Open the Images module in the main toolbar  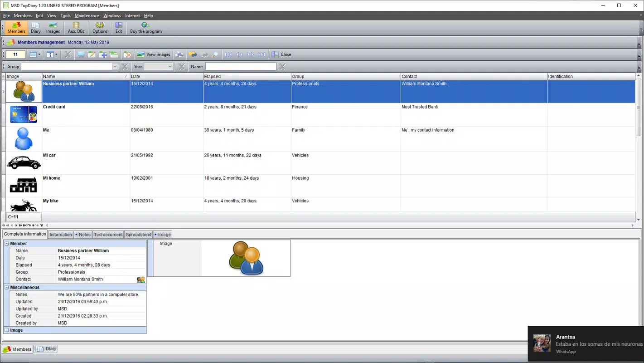coord(53,28)
